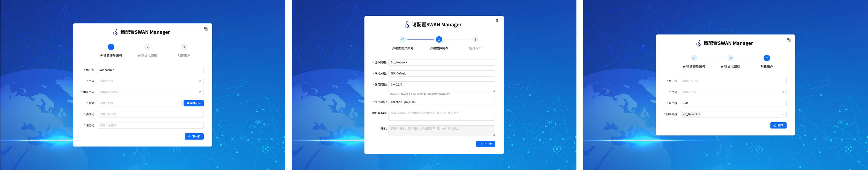Screen dimensions: 868x170
Task: Click the 服务网段 field containing 0.0.0.0/0
Action: point(441,86)
